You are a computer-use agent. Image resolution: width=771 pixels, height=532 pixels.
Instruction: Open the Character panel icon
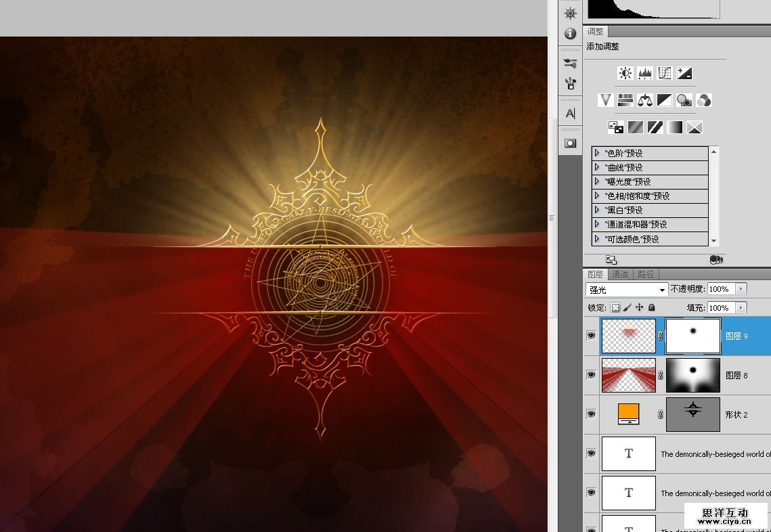[570, 114]
